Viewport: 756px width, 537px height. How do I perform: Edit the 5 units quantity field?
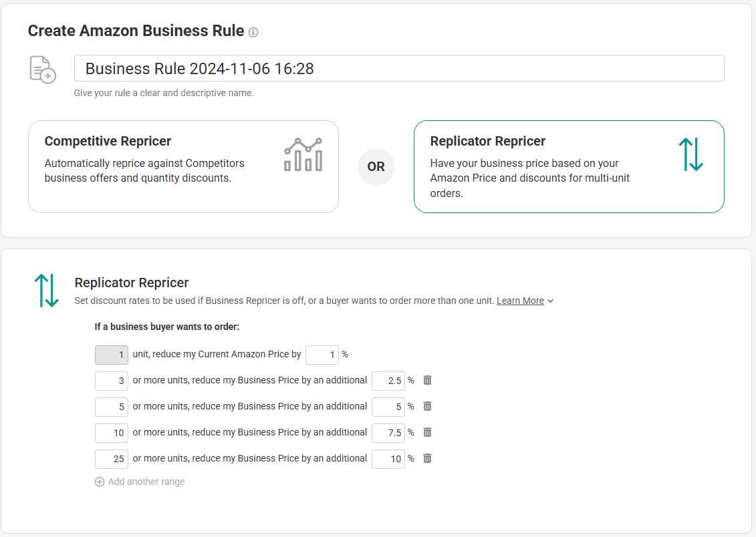[112, 407]
